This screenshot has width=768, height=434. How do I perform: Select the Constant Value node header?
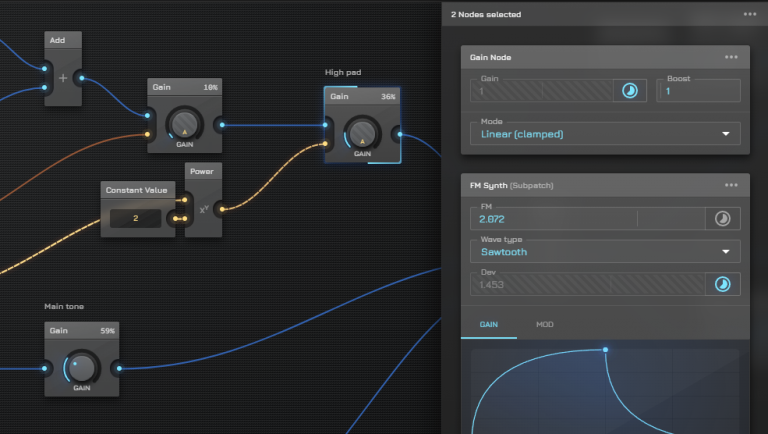pyautogui.click(x=138, y=190)
